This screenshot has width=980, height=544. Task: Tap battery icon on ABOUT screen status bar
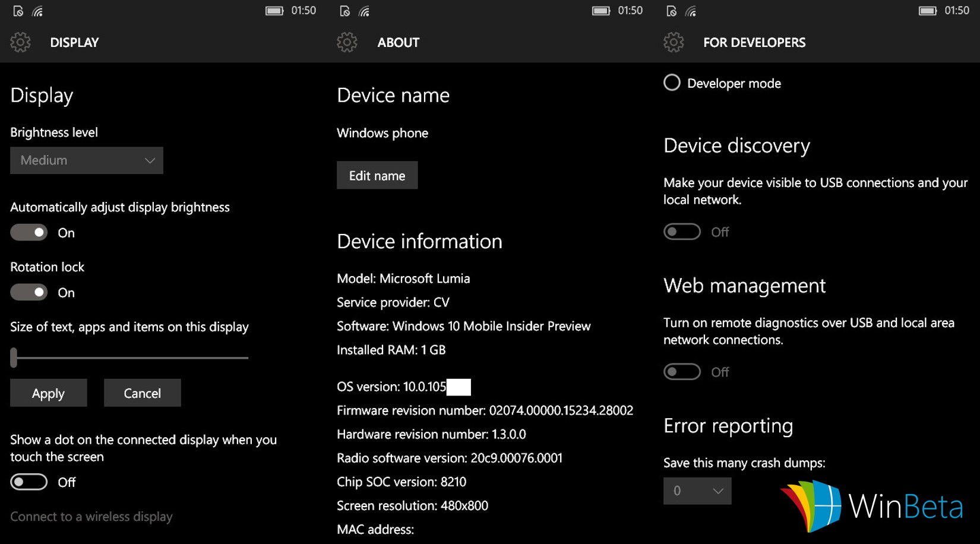(601, 11)
